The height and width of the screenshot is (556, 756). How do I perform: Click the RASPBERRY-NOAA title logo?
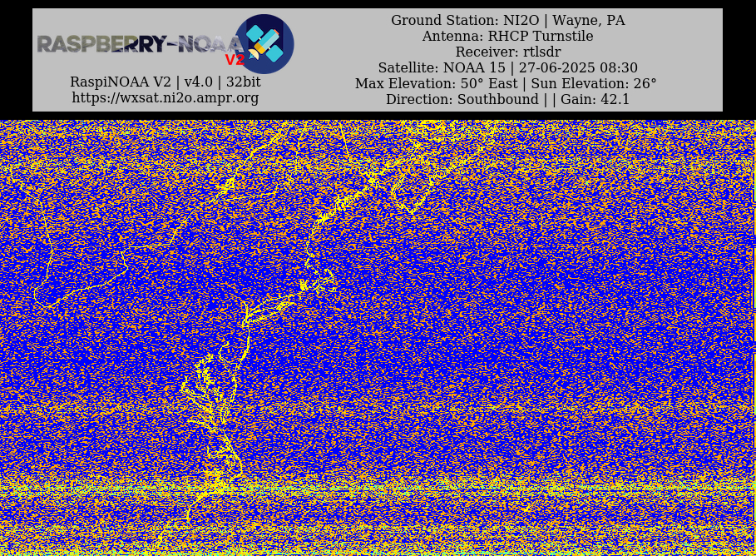pyautogui.click(x=140, y=44)
